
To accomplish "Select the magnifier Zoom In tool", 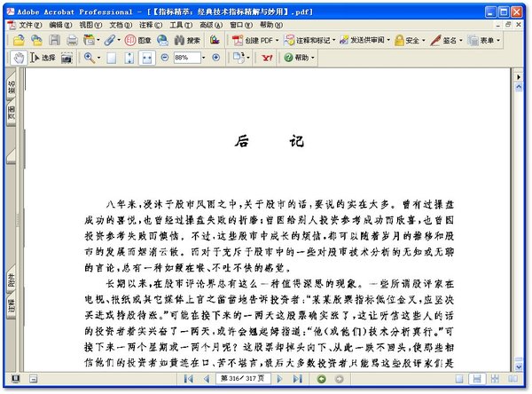I will (x=90, y=58).
